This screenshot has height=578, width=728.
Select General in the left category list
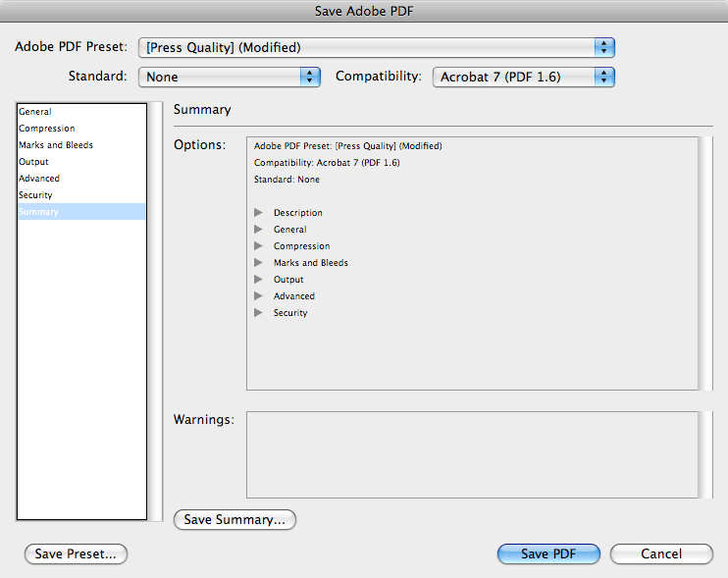coord(81,112)
